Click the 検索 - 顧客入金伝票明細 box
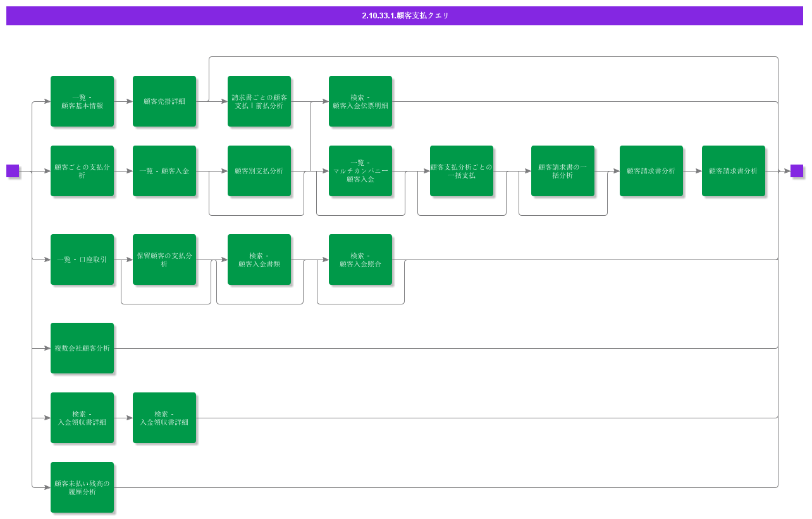 point(360,101)
